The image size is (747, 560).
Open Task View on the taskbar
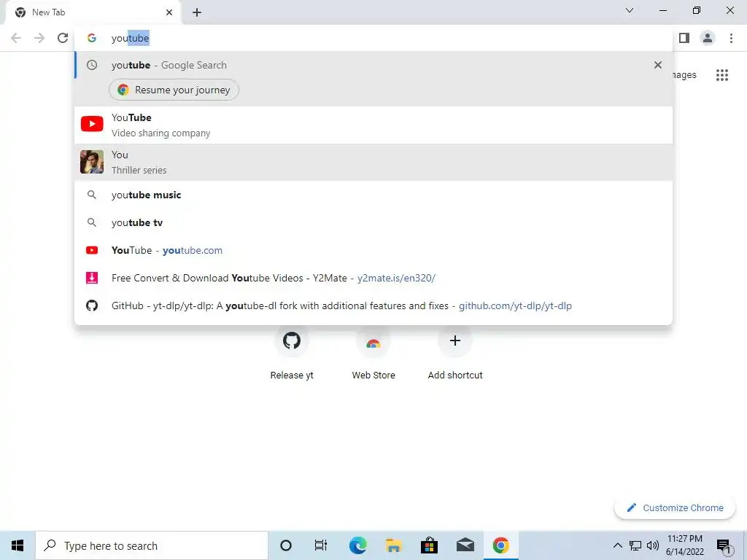tap(321, 545)
